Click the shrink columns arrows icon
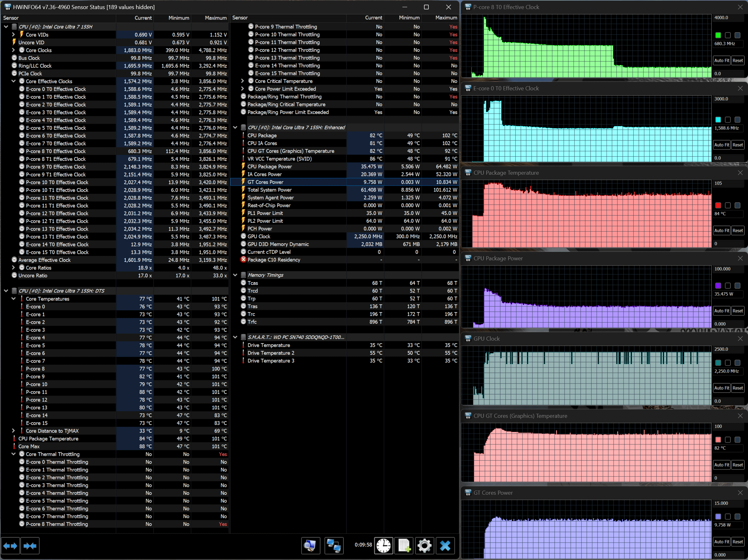Image resolution: width=748 pixels, height=560 pixels. click(30, 545)
